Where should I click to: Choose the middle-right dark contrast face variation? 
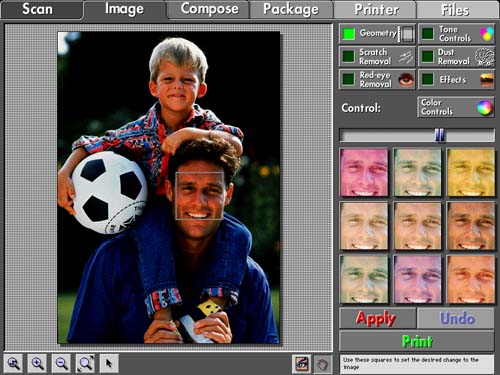pos(471,226)
